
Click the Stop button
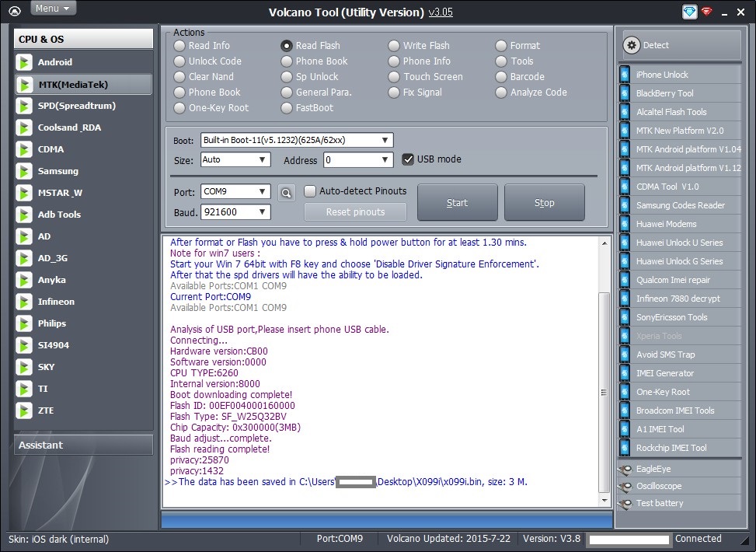[x=545, y=203]
